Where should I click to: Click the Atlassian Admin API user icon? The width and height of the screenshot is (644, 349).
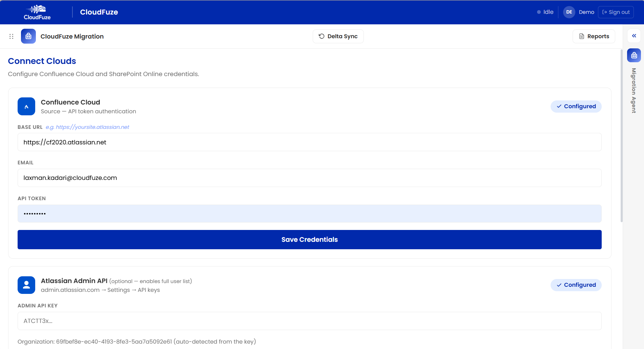click(26, 285)
